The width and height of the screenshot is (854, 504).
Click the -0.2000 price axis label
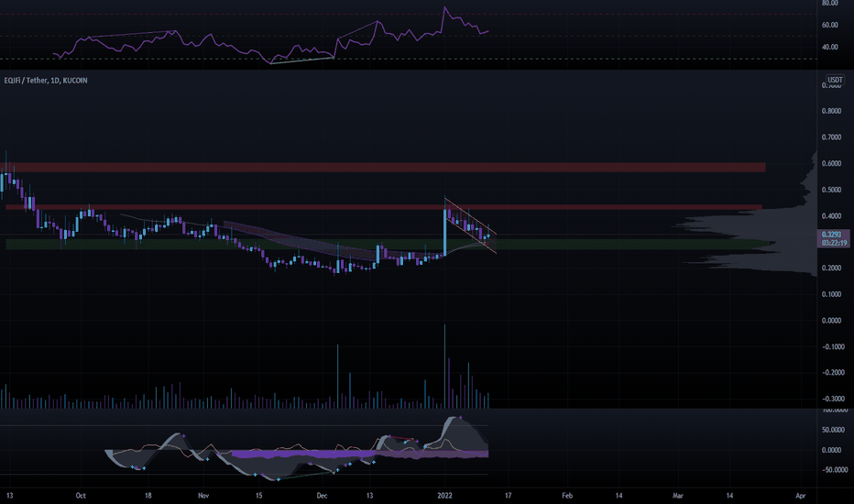(833, 373)
